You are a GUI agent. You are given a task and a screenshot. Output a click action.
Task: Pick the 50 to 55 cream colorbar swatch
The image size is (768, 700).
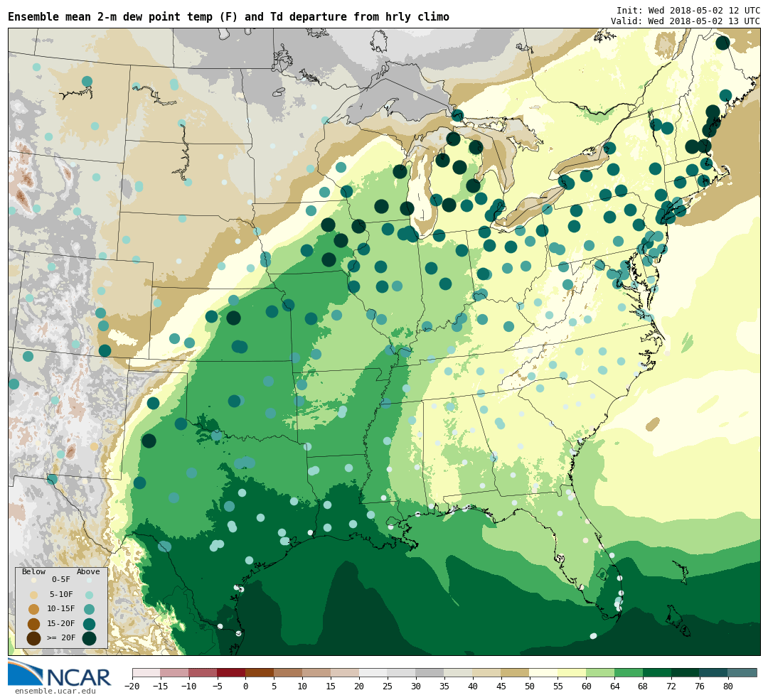tap(544, 672)
